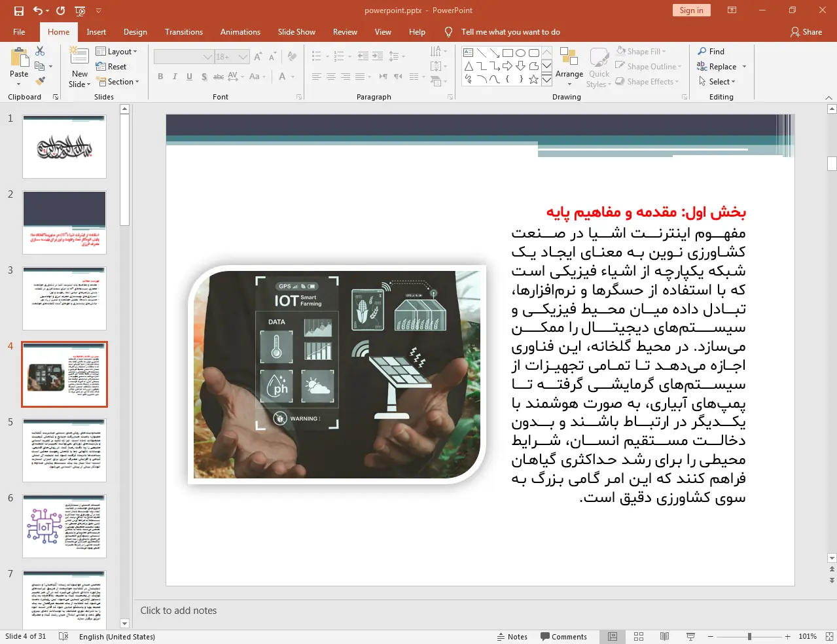The image size is (837, 644).
Task: Open the font name combo box
Action: pos(184,57)
